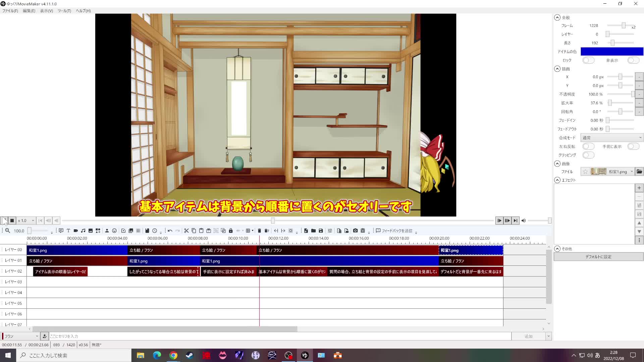Click the trash delete icon in toolbar
Screen dimensions: 644x362
coord(259,231)
